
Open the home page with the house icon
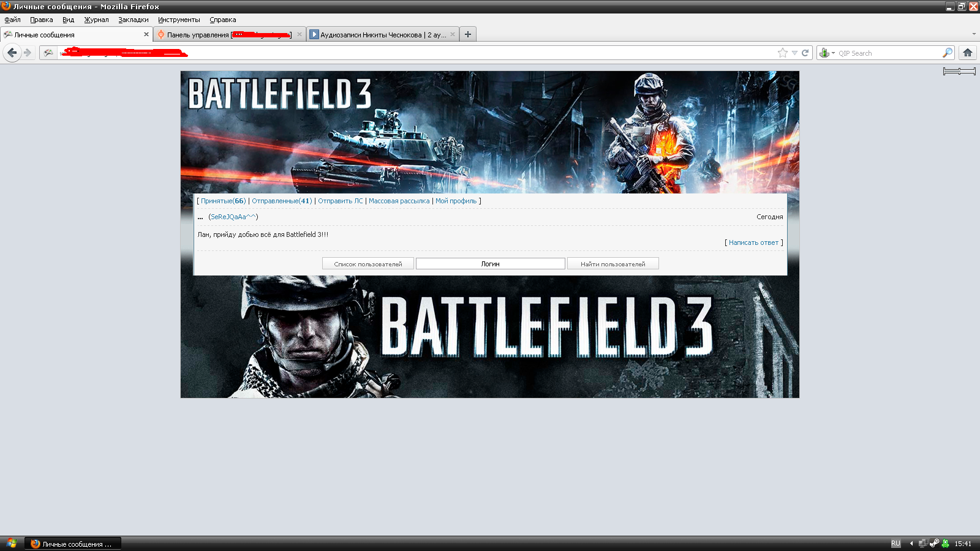(x=968, y=53)
